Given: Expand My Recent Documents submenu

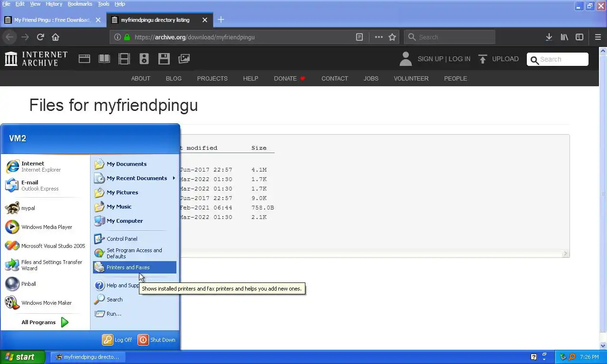Looking at the screenshot, I should click(135, 178).
